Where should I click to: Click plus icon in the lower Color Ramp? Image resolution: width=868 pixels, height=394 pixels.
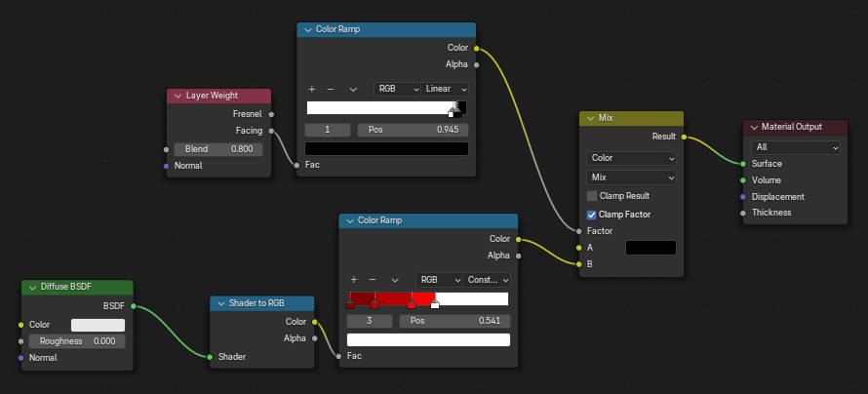pos(354,280)
